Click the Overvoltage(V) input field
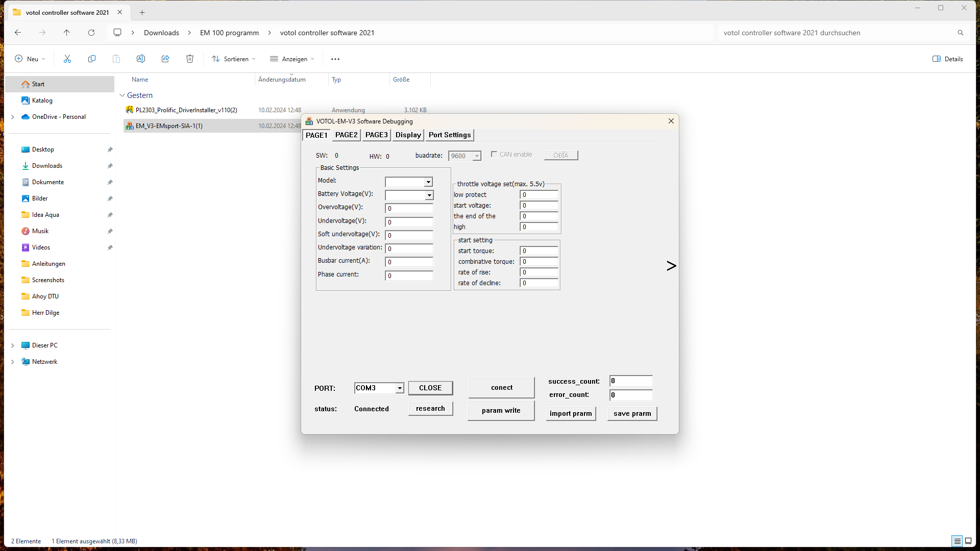980x551 pixels. coord(409,208)
